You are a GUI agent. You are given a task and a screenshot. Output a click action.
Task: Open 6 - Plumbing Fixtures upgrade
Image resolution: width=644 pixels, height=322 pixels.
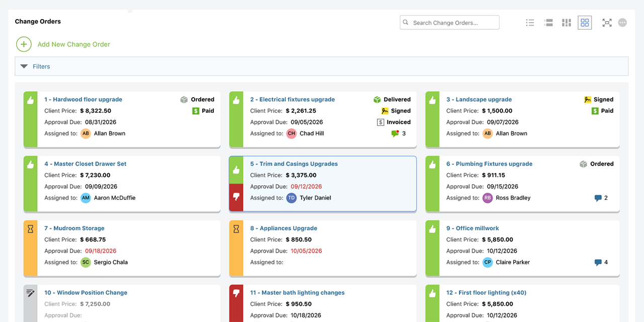(489, 164)
